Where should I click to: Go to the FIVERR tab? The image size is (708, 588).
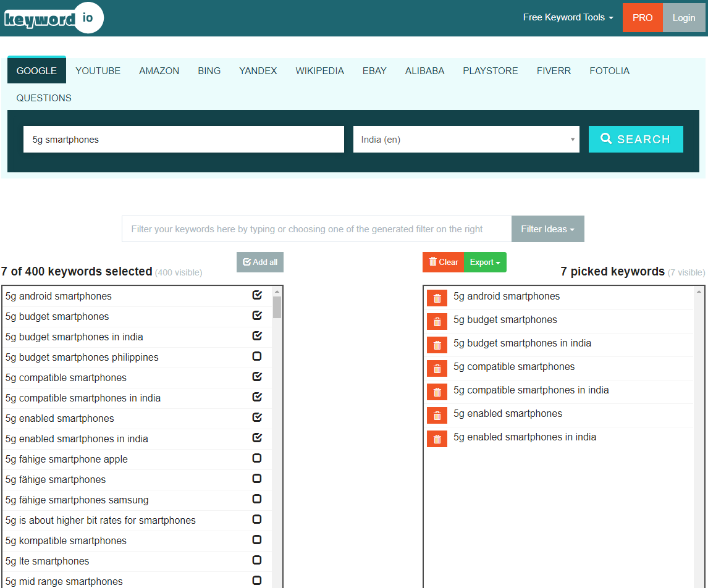click(x=554, y=71)
